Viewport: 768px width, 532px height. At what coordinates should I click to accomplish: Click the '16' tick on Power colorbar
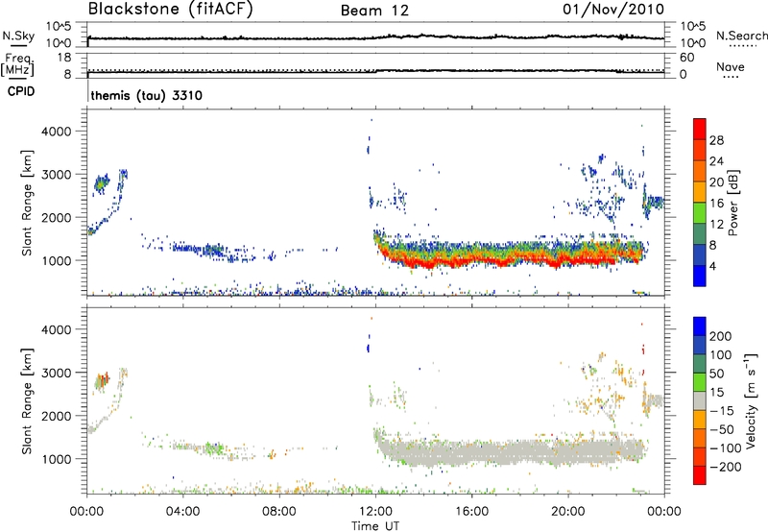point(716,204)
